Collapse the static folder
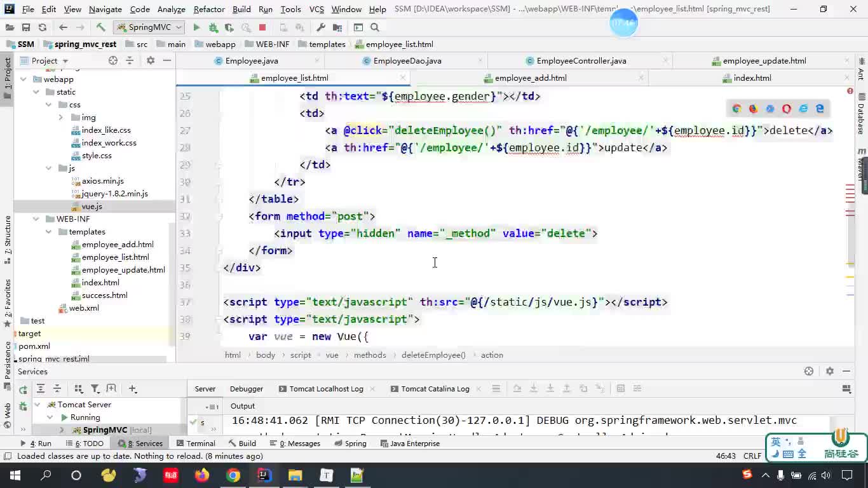Image resolution: width=868 pixels, height=488 pixels. click(x=37, y=92)
